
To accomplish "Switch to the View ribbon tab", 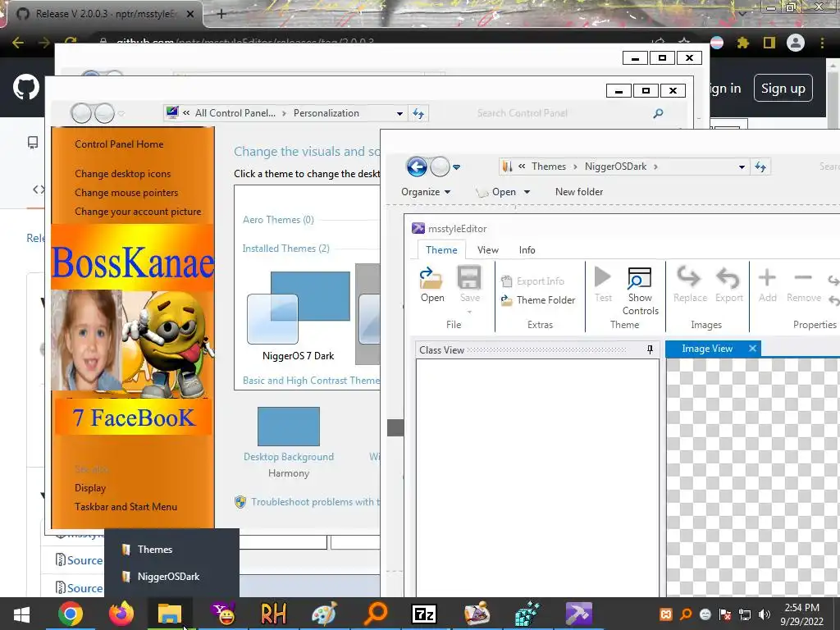I will (487, 249).
